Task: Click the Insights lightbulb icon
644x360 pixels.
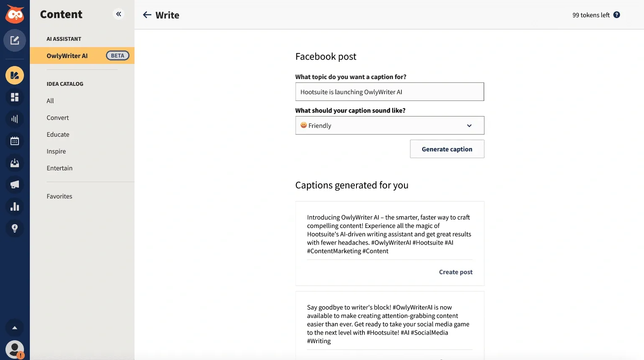Action: tap(15, 228)
